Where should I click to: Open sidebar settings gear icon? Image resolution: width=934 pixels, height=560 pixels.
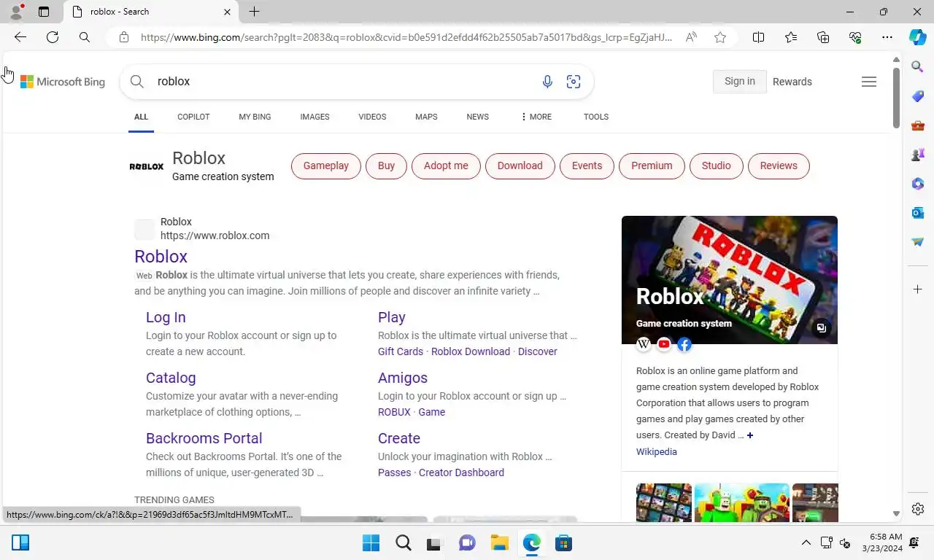[x=918, y=509]
